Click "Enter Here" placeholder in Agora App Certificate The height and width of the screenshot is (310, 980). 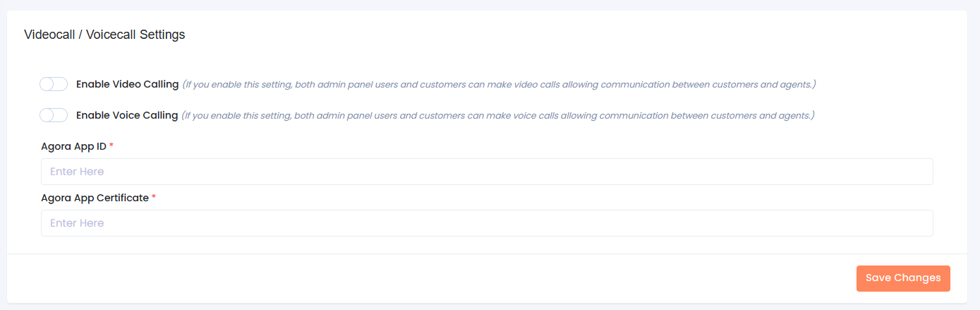point(77,223)
